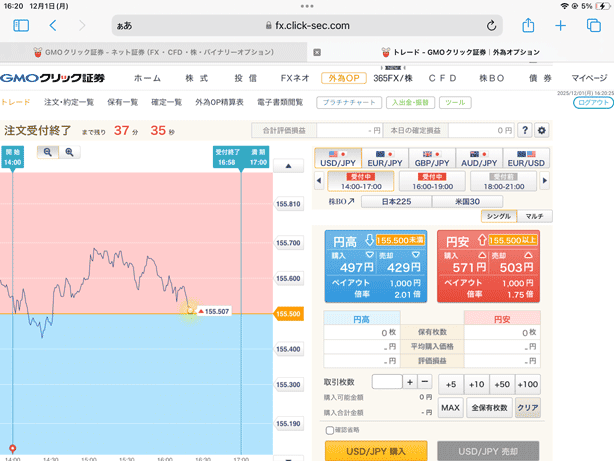Screen dimensions: 614x461
Task: Open the Safari share icon
Action: point(528,25)
